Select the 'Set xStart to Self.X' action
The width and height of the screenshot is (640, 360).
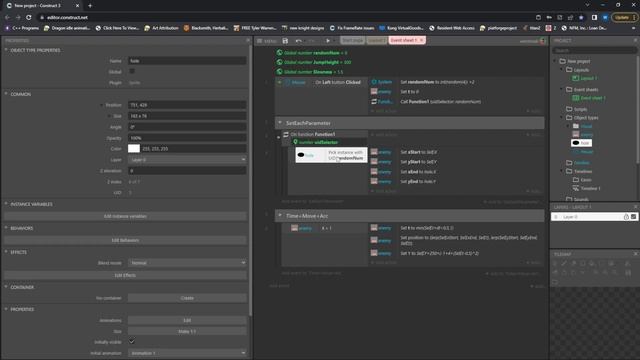(419, 152)
